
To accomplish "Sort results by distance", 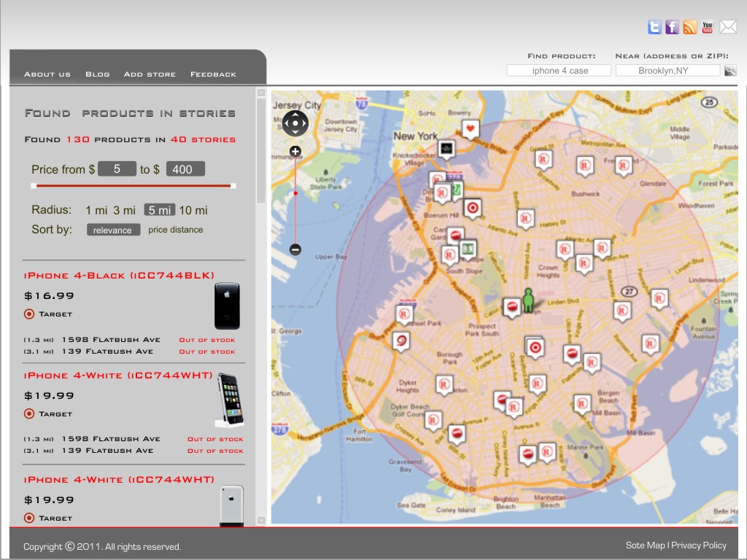I will coord(187,230).
